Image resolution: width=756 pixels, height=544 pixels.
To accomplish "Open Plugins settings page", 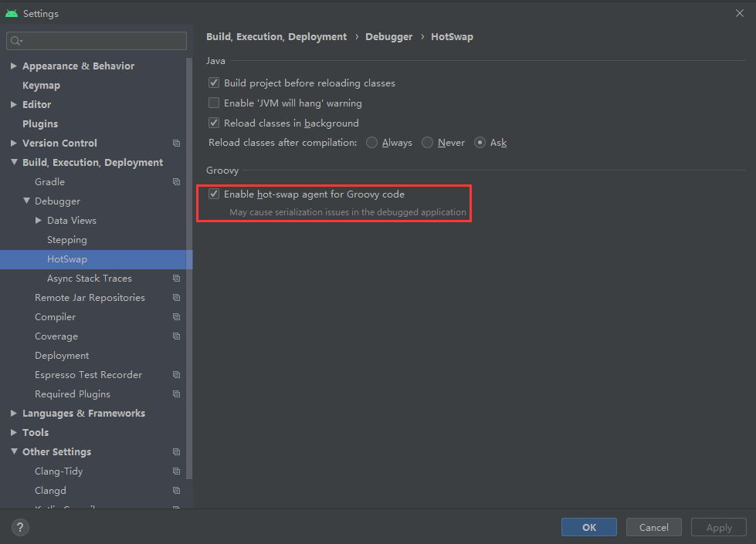I will coord(40,123).
